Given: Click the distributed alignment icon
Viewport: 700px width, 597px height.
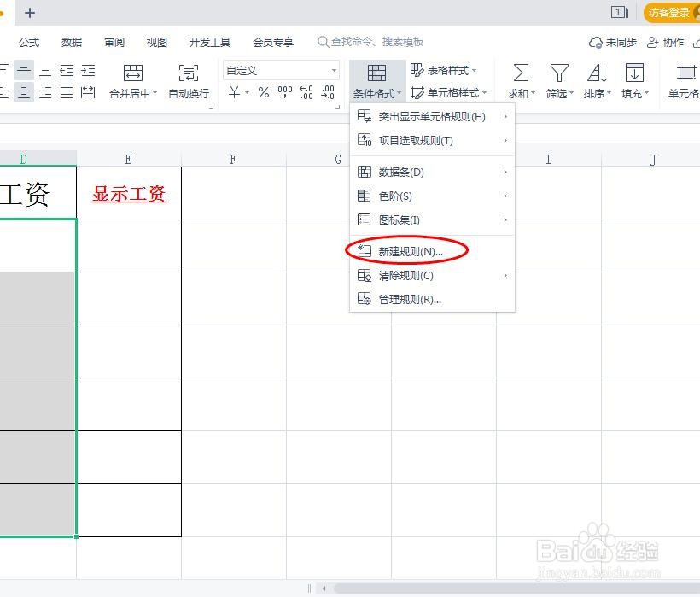Looking at the screenshot, I should coord(88,92).
